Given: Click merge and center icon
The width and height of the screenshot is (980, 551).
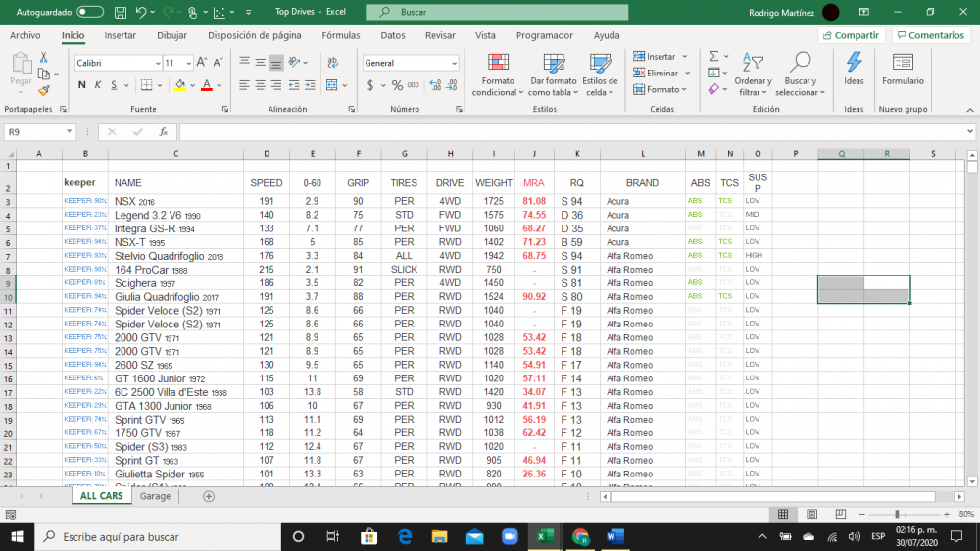Looking at the screenshot, I should click(332, 85).
